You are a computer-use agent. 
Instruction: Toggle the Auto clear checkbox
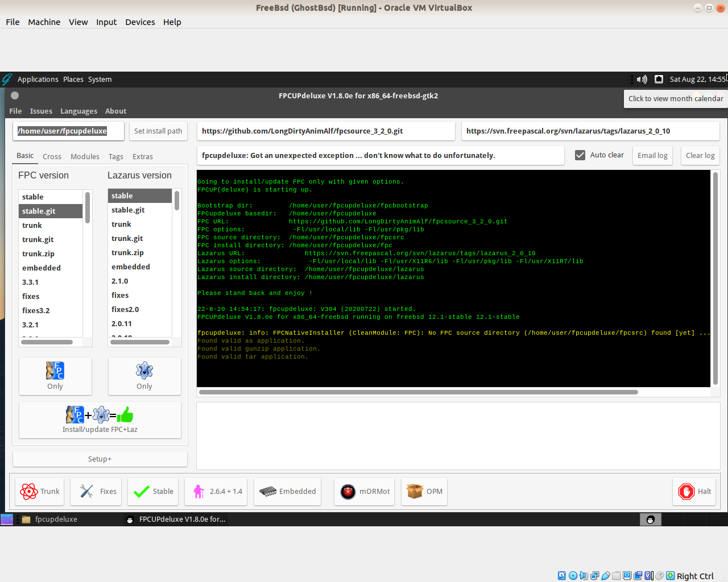point(580,155)
